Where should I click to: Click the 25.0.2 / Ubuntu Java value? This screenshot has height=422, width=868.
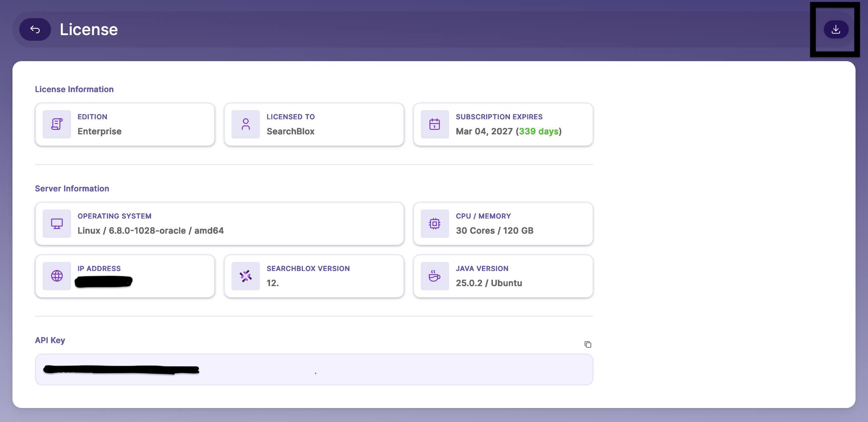(x=489, y=283)
